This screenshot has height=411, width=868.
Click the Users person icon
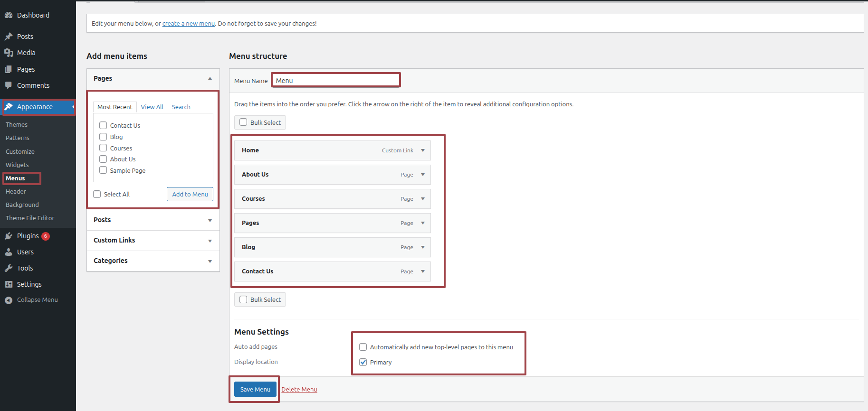(9, 252)
